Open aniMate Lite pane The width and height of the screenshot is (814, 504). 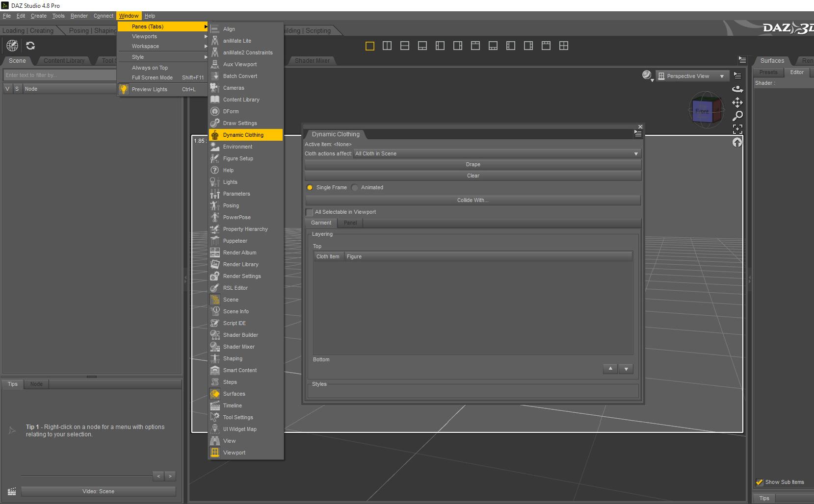246,41
